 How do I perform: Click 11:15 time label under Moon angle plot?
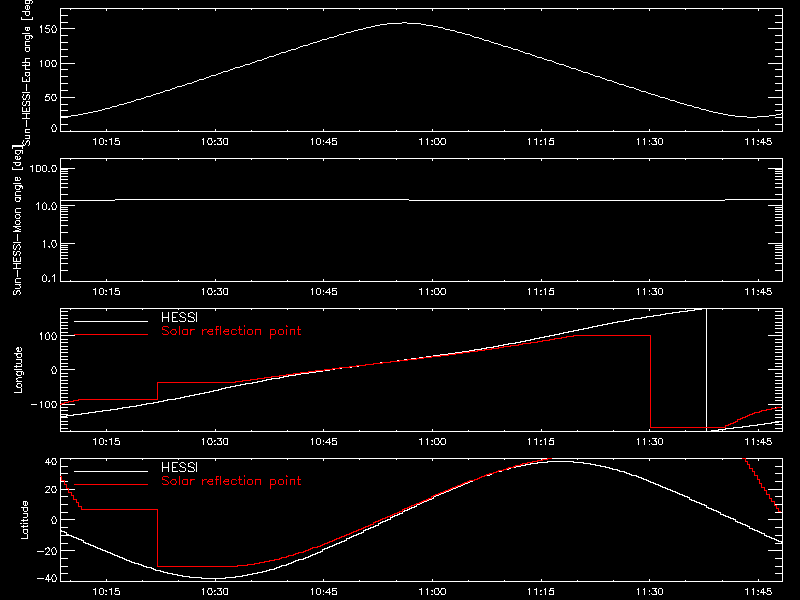click(541, 292)
